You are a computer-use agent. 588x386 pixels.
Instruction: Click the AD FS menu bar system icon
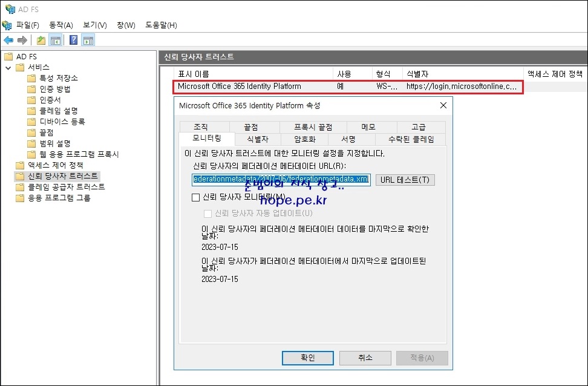(x=7, y=25)
